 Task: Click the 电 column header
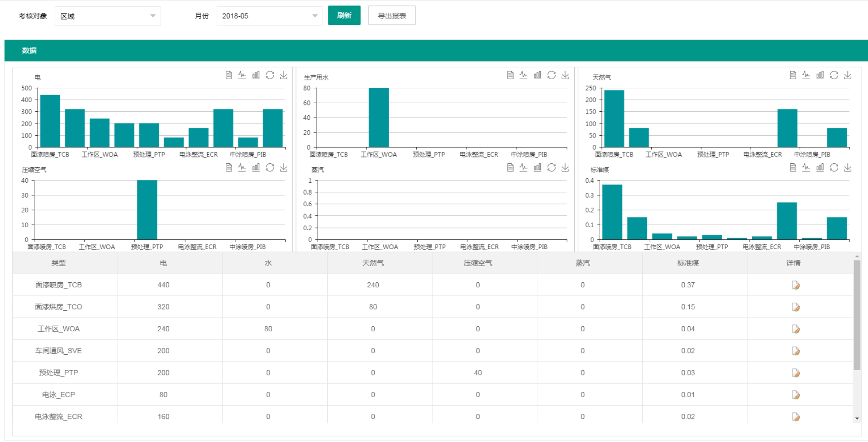point(163,263)
